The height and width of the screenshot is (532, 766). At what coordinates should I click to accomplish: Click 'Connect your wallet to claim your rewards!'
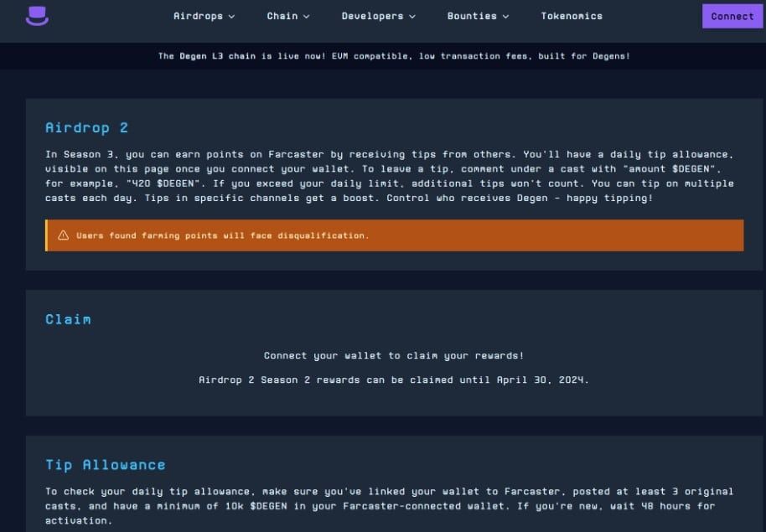(394, 355)
